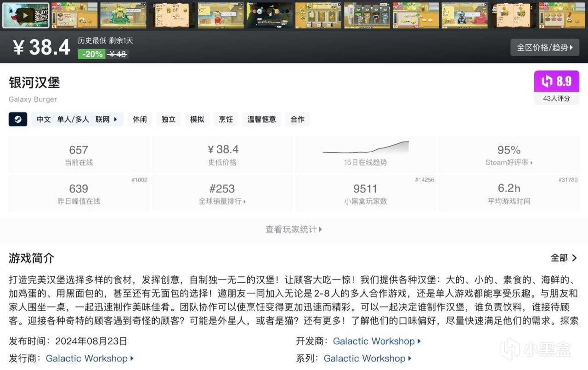This screenshot has height=370, width=588.
Task: Click the Galaxy Burger subtitle under the title
Action: point(33,99)
